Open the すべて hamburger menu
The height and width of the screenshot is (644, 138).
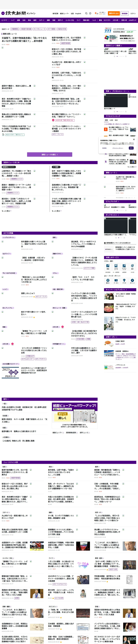tap(5, 20)
